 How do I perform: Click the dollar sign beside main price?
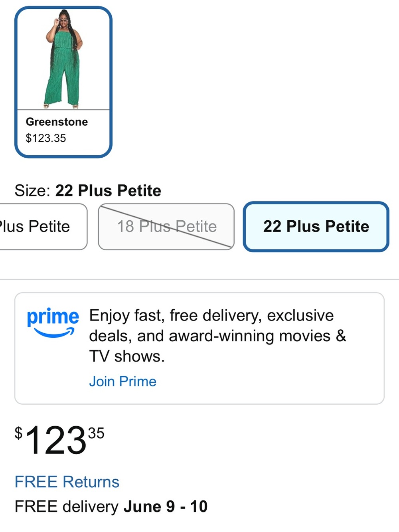(x=19, y=433)
